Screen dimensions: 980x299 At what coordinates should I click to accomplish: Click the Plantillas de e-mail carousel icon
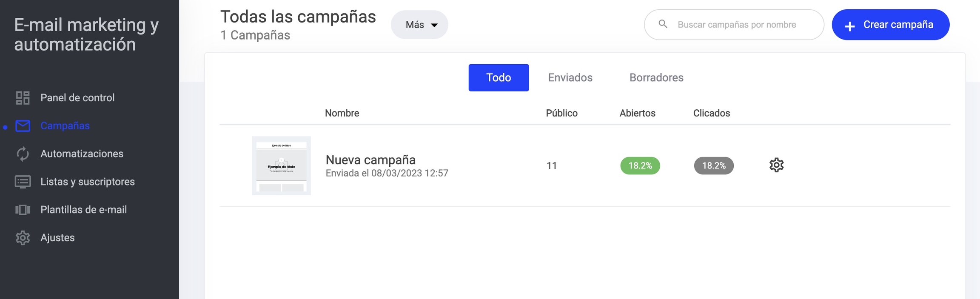pyautogui.click(x=23, y=210)
